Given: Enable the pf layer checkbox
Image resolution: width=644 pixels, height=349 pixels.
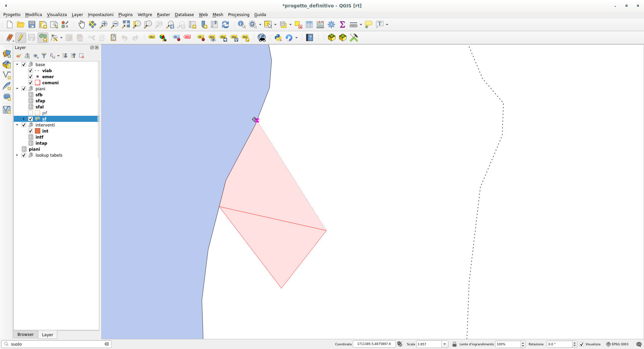Looking at the screenshot, I should point(31,113).
